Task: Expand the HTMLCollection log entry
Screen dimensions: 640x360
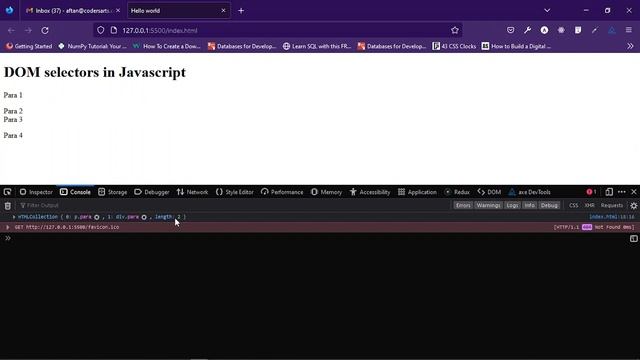Action: [x=14, y=217]
